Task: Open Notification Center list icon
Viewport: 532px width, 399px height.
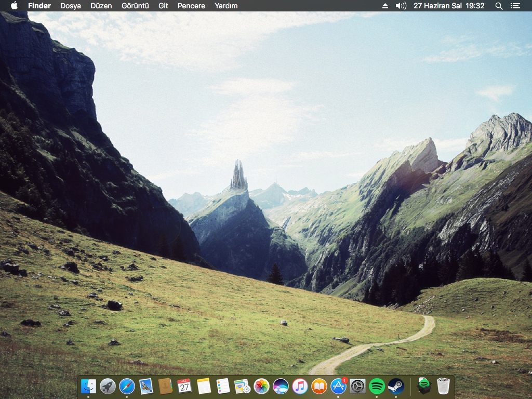Action: point(515,6)
